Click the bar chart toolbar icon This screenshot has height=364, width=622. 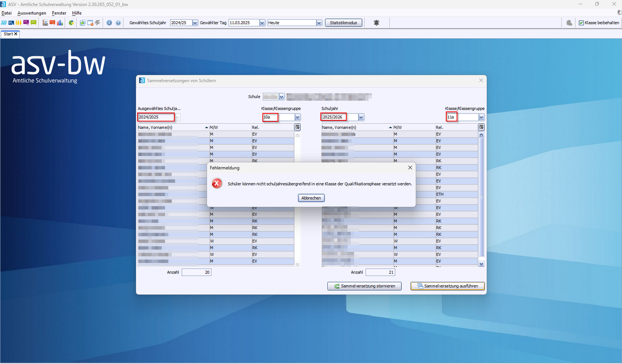60,23
